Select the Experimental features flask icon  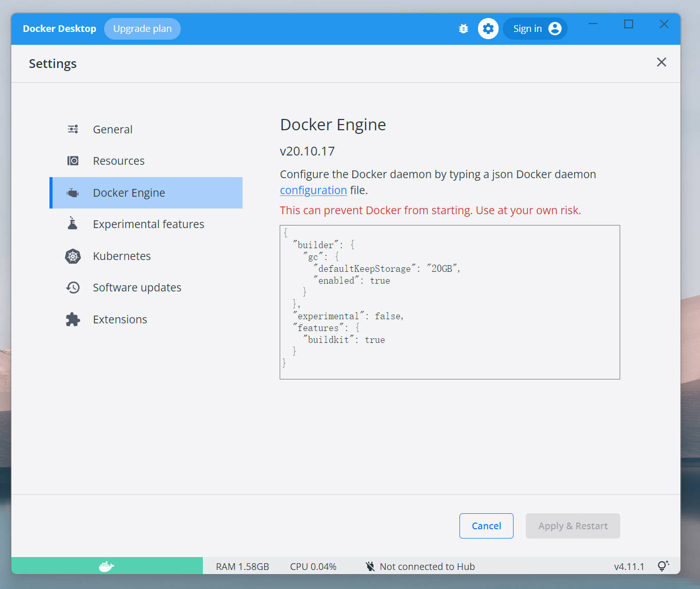click(x=73, y=223)
